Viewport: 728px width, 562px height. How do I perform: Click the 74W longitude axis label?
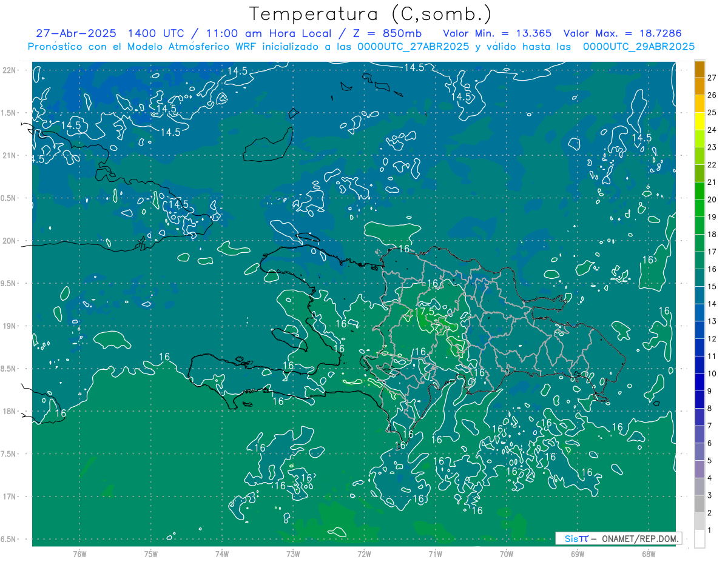tap(221, 554)
